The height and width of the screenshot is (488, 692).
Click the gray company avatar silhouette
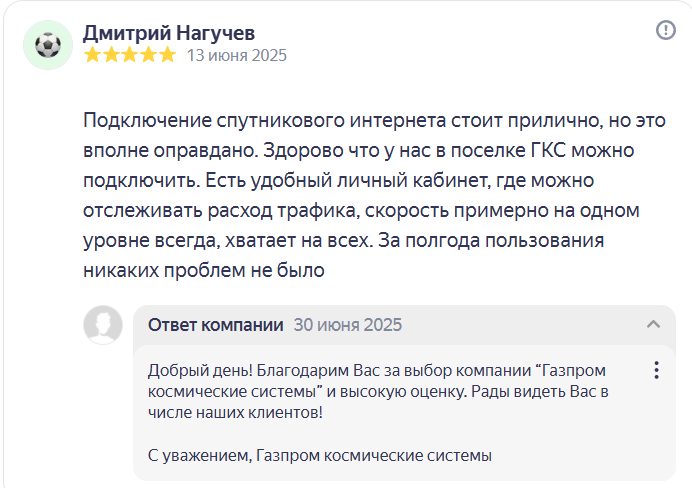point(103,325)
